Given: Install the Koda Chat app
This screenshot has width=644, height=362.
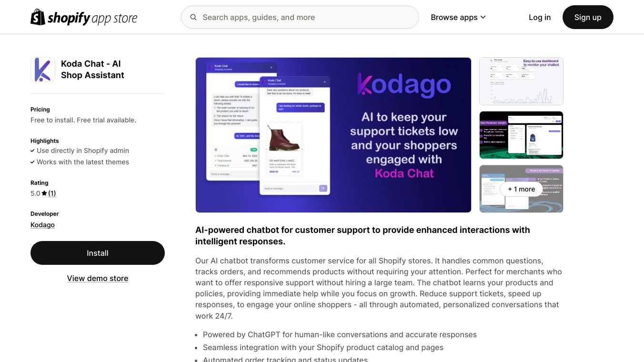Looking at the screenshot, I should click(98, 253).
